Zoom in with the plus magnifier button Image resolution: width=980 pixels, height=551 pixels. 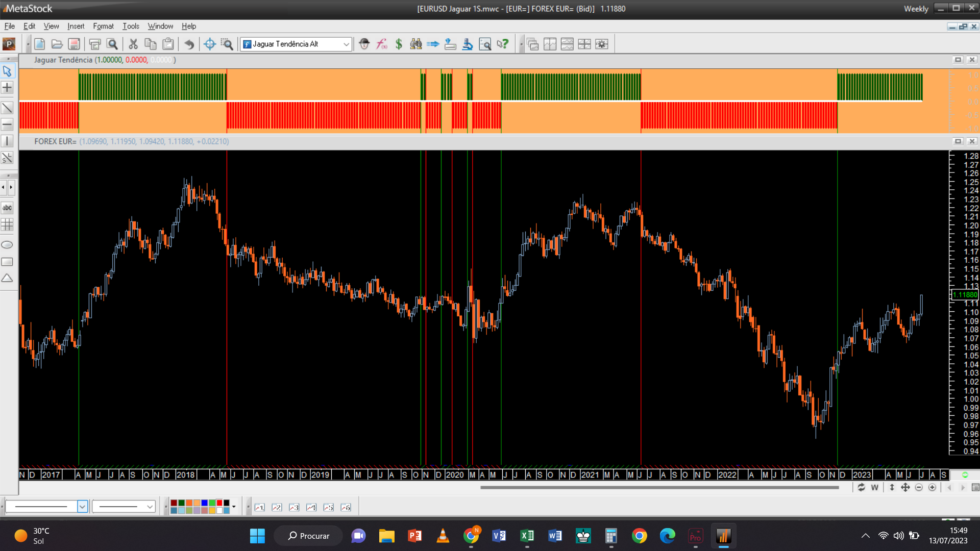coord(932,488)
